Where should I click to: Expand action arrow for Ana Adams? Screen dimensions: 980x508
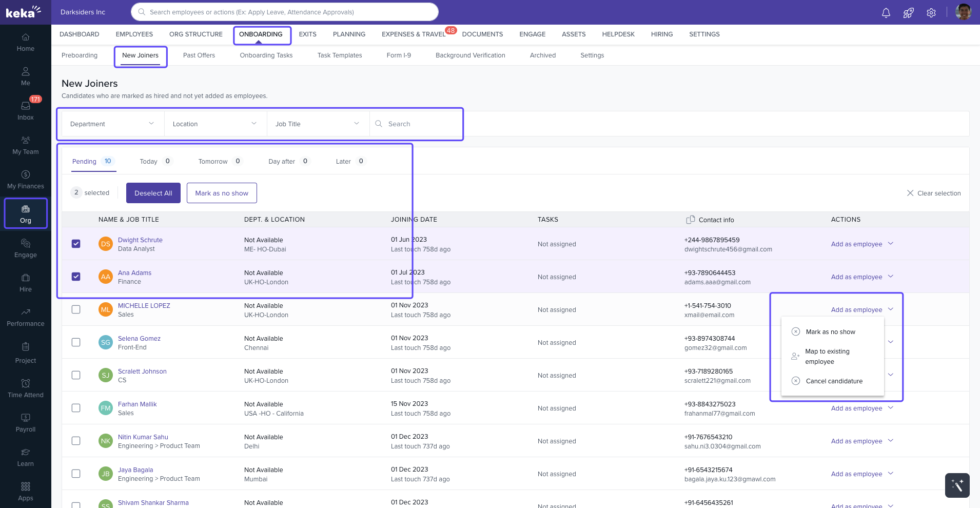click(891, 277)
